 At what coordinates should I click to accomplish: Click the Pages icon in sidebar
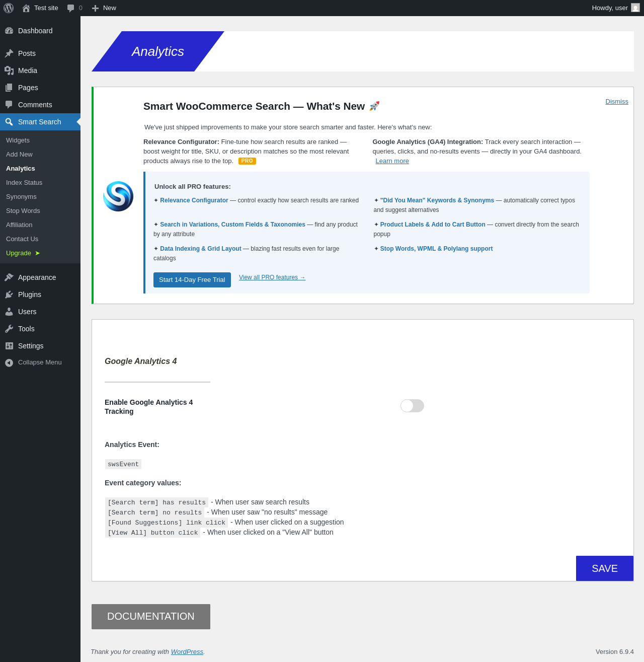pyautogui.click(x=9, y=88)
